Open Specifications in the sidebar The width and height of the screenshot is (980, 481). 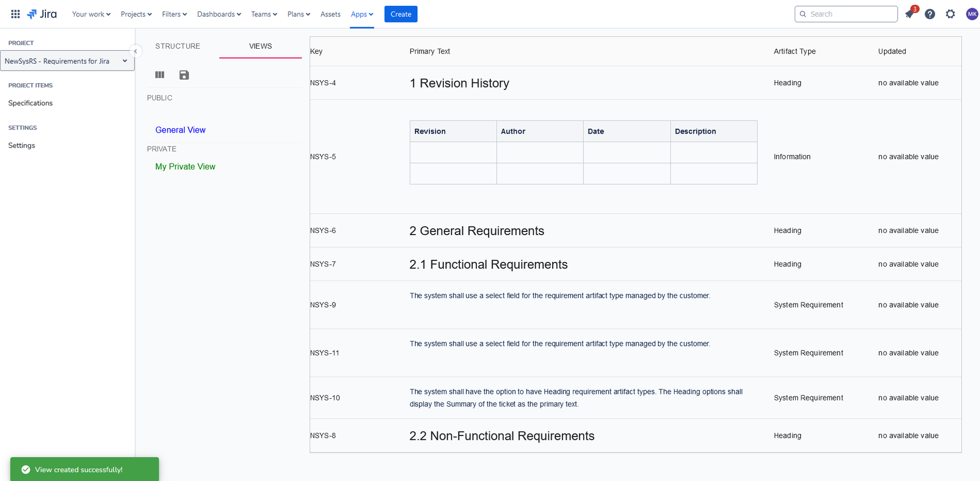pyautogui.click(x=30, y=103)
